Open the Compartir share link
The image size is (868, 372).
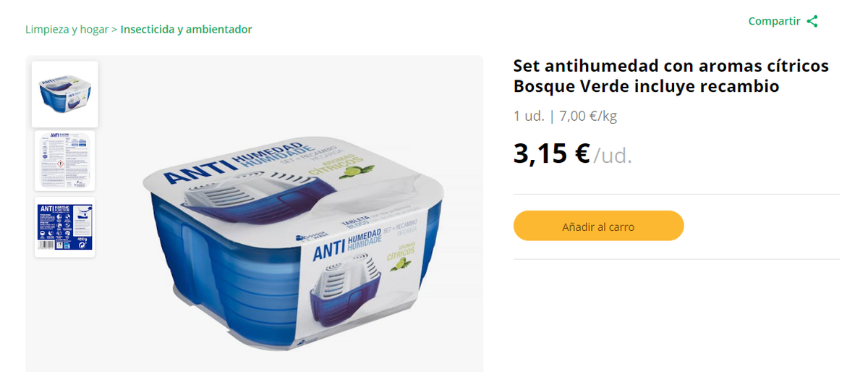pyautogui.click(x=774, y=21)
